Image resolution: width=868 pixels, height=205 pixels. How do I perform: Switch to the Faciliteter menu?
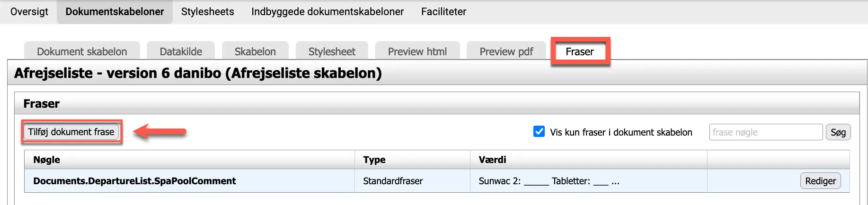[443, 12]
